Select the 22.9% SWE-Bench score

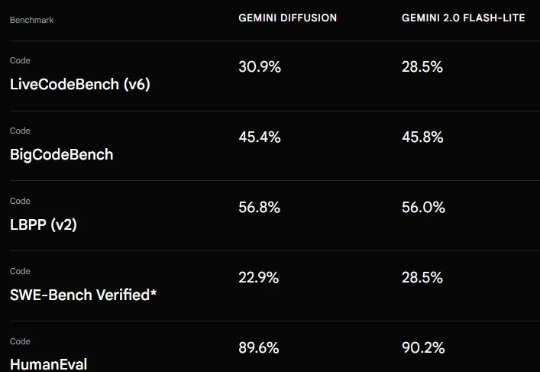(x=259, y=278)
